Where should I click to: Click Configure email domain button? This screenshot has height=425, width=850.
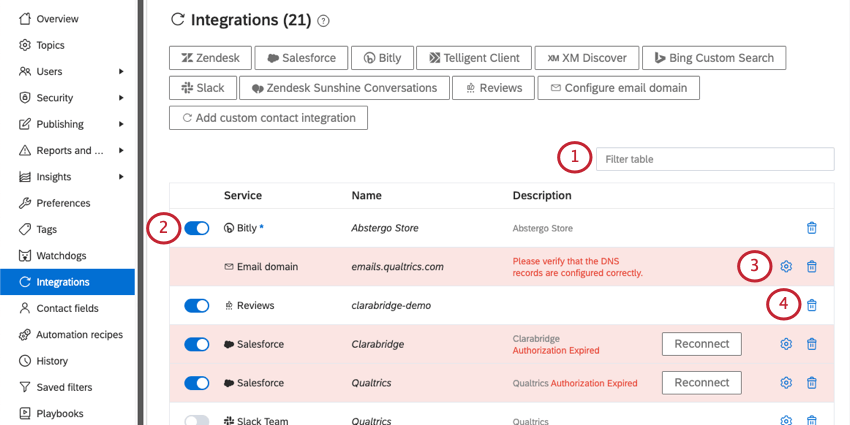[619, 88]
